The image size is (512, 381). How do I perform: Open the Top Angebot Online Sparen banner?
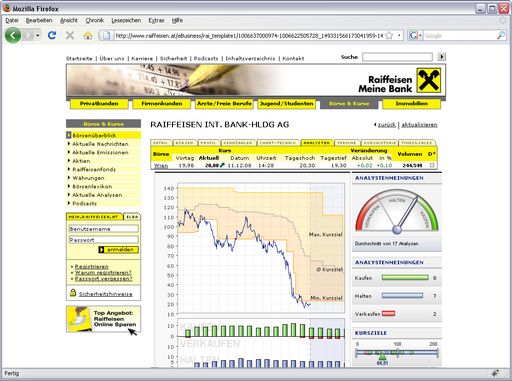tap(103, 319)
